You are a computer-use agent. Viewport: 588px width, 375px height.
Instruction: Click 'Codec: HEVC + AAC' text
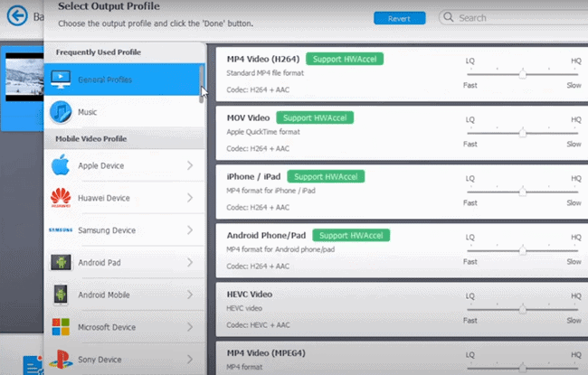258,324
